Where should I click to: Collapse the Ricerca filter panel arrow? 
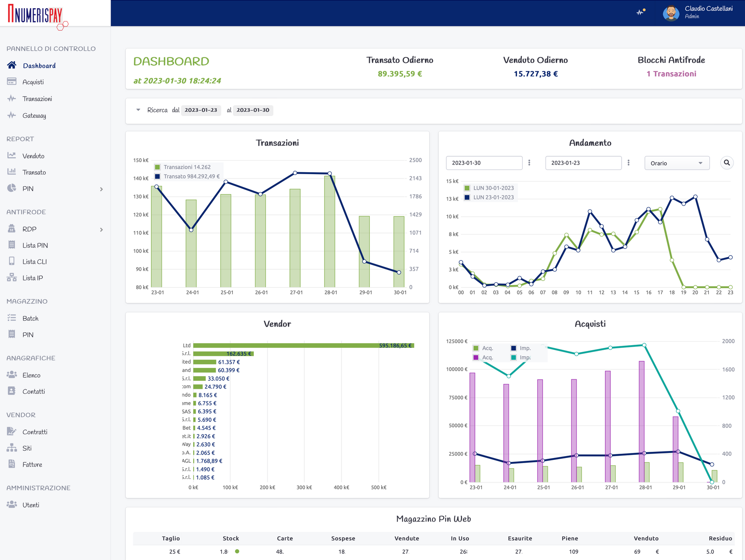click(138, 110)
